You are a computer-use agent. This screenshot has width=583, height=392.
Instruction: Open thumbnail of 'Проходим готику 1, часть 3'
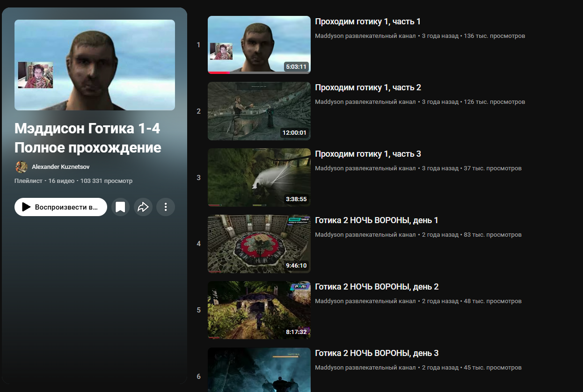coord(259,178)
